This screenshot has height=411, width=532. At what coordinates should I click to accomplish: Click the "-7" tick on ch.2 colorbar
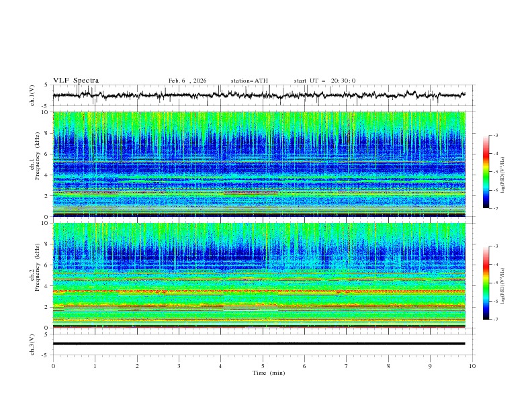[x=495, y=320]
